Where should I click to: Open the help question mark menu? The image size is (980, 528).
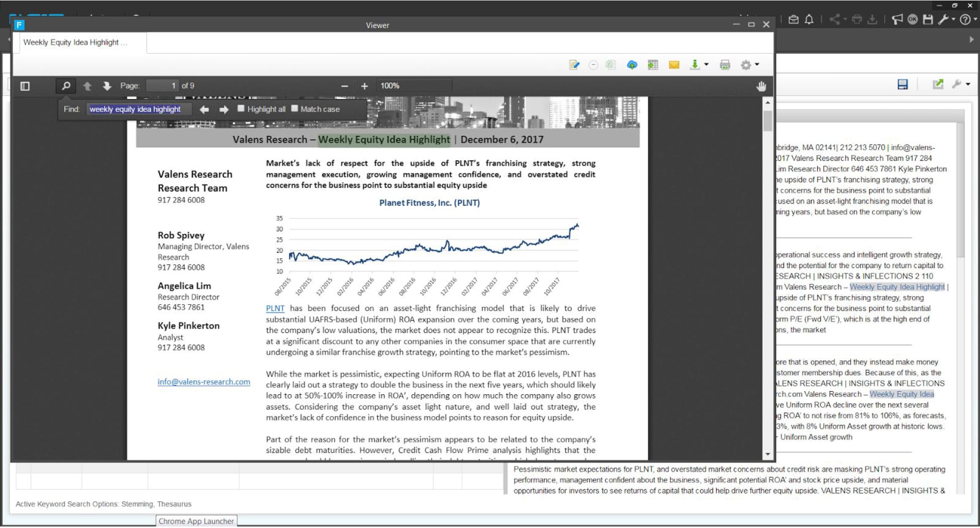pyautogui.click(x=968, y=20)
